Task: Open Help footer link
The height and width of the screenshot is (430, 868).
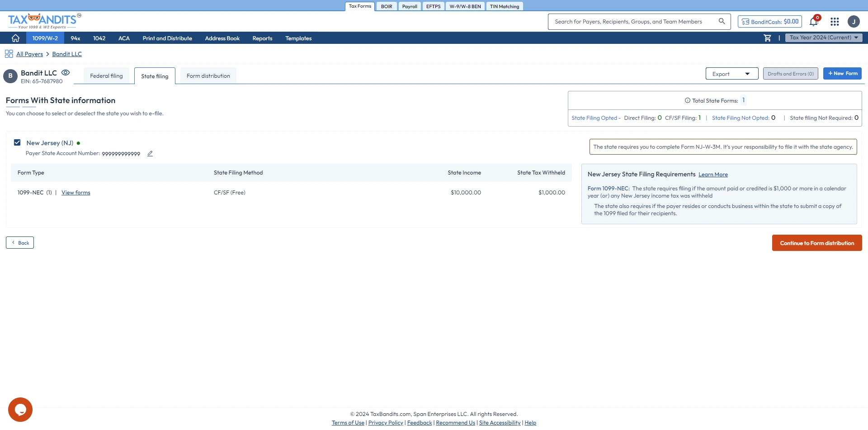Action: [x=530, y=423]
